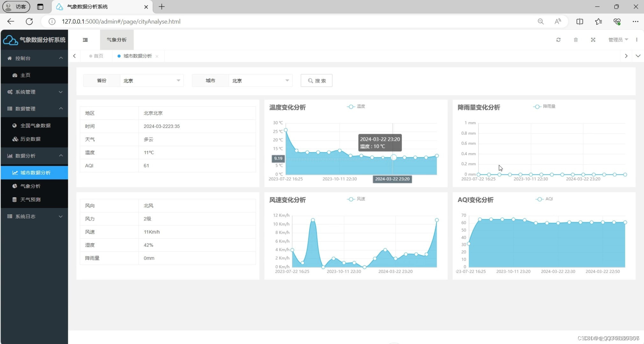Open 天气预测 sidebar item
Viewport: 644px width, 344px height.
click(30, 199)
